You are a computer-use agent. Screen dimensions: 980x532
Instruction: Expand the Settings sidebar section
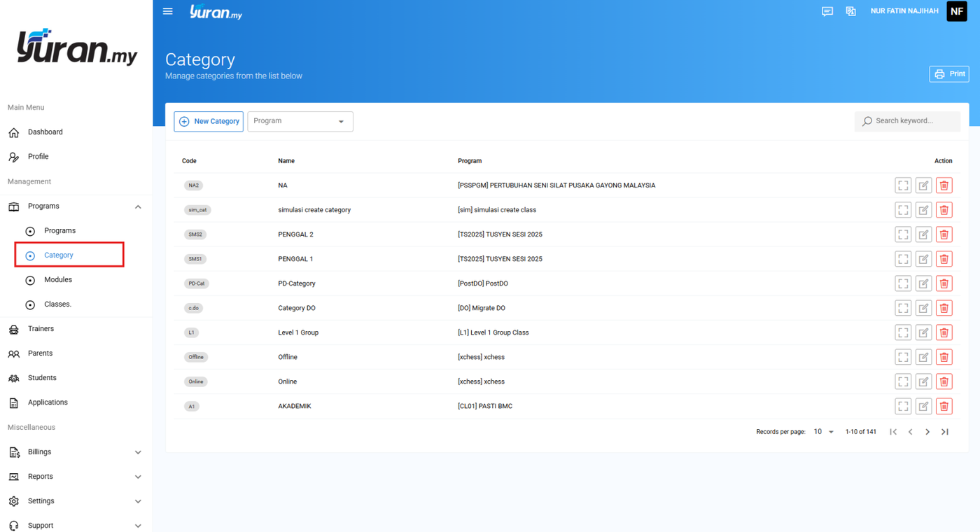pos(138,501)
